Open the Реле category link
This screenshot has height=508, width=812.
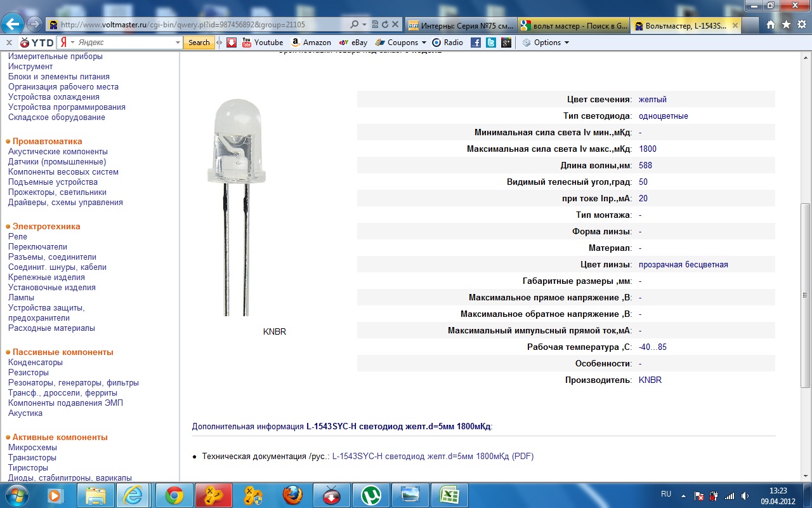18,236
